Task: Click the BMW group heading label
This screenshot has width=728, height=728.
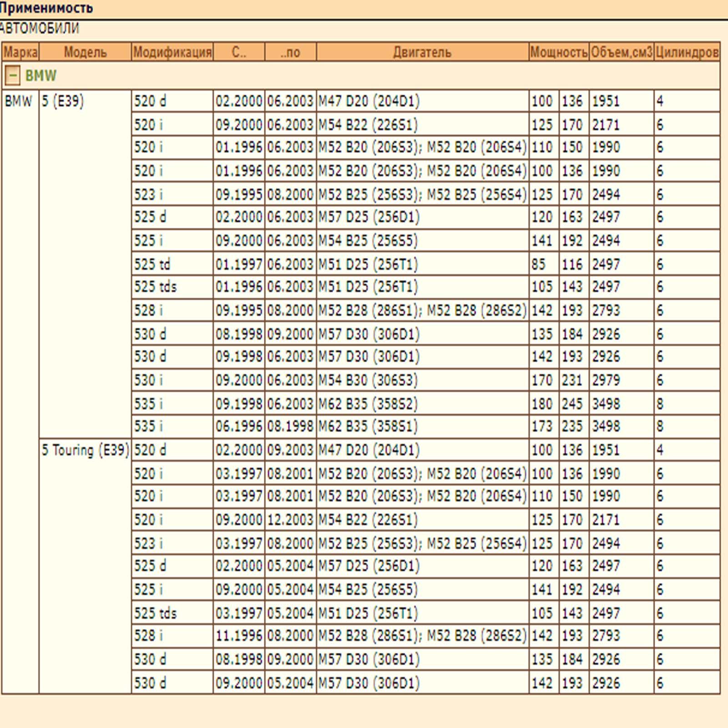Action: click(x=41, y=76)
